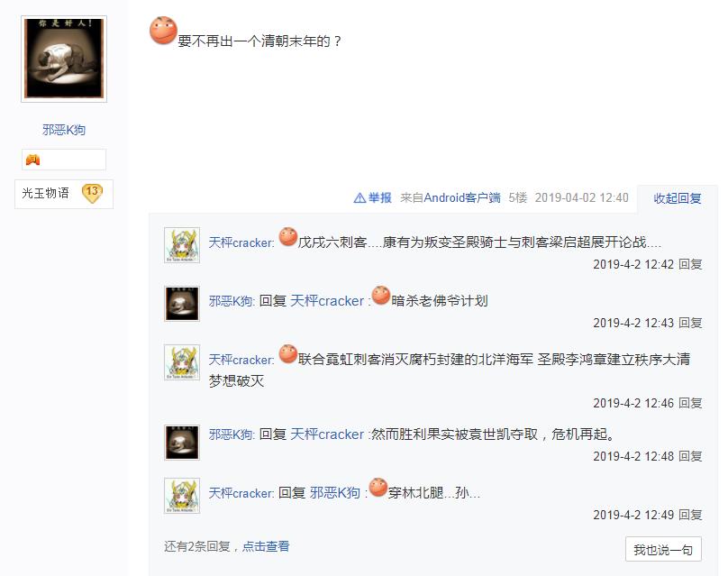This screenshot has height=576, width=728.
Task: Click 邪恶K狗 small avatar at 12:43 reply
Action: 182,304
